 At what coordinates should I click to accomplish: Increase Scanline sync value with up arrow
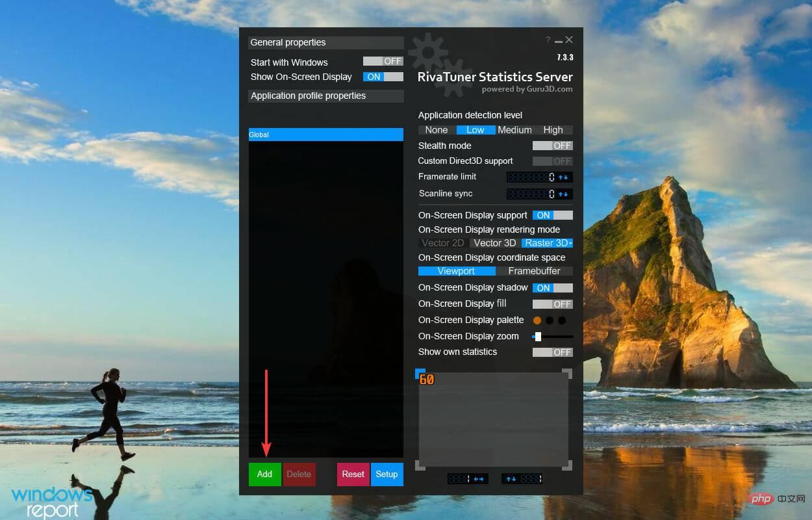(560, 194)
